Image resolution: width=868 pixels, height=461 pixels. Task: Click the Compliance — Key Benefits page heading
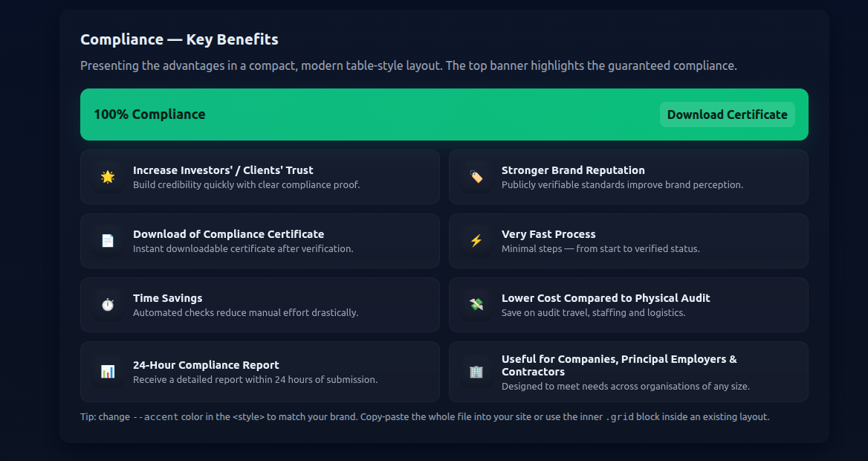click(179, 39)
